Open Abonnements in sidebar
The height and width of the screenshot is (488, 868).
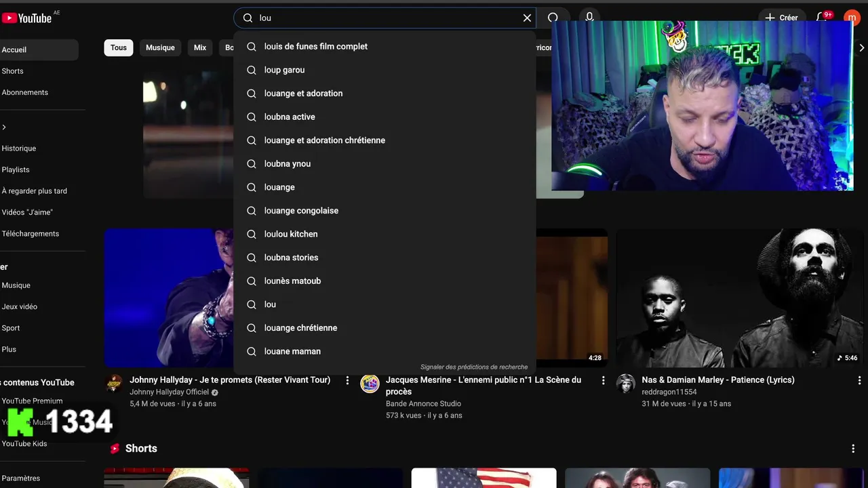click(x=39, y=92)
